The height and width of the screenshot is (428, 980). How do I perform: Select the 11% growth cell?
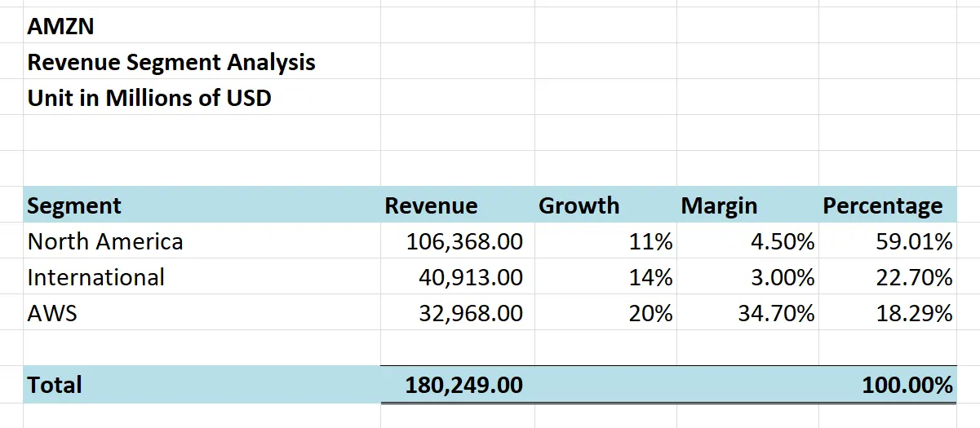(605, 240)
